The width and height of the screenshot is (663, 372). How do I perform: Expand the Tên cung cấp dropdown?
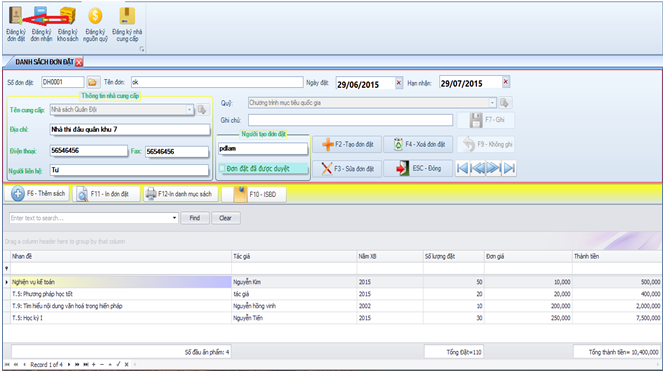pyautogui.click(x=189, y=109)
